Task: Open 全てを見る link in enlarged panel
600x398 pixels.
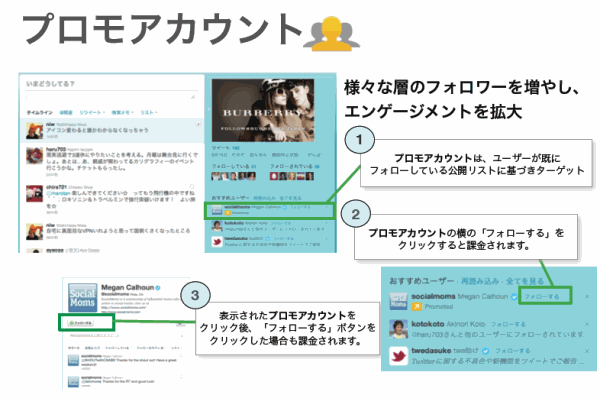Action: pos(525,281)
